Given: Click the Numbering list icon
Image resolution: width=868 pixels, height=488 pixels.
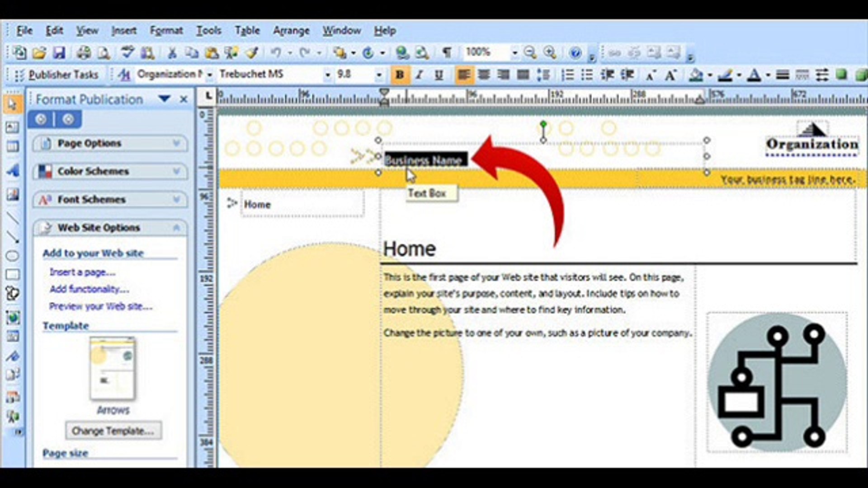Looking at the screenshot, I should [x=567, y=75].
